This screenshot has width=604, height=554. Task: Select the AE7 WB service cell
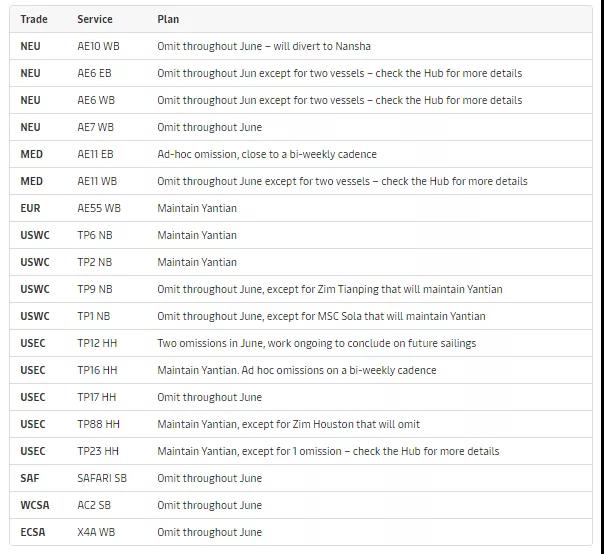96,127
